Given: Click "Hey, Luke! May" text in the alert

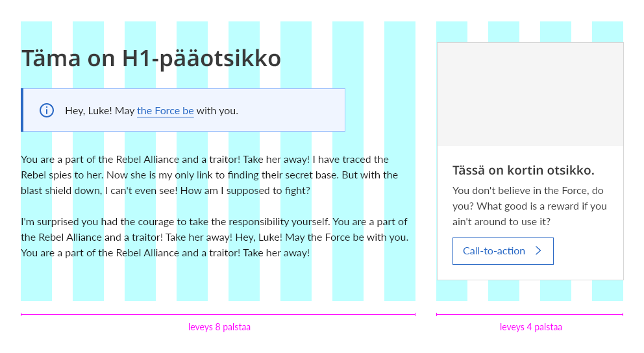Looking at the screenshot, I should pyautogui.click(x=100, y=110).
